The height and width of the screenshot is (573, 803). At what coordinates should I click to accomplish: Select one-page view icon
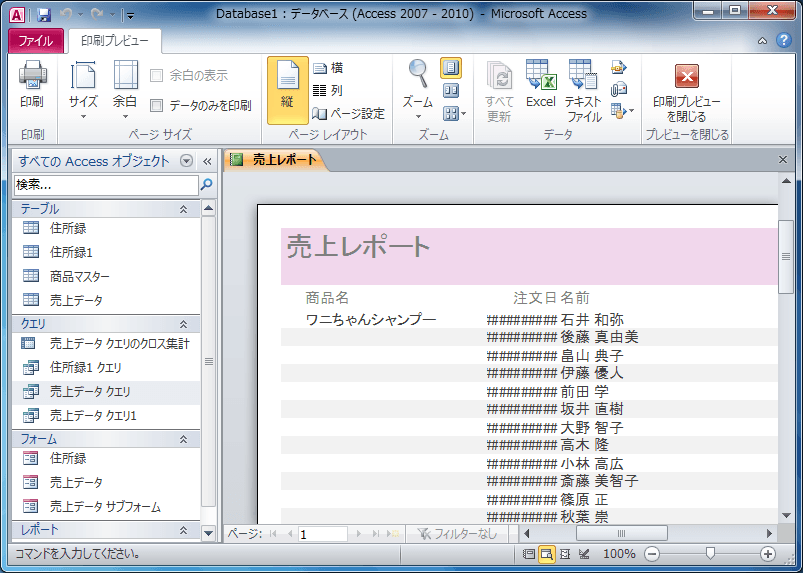pos(451,68)
